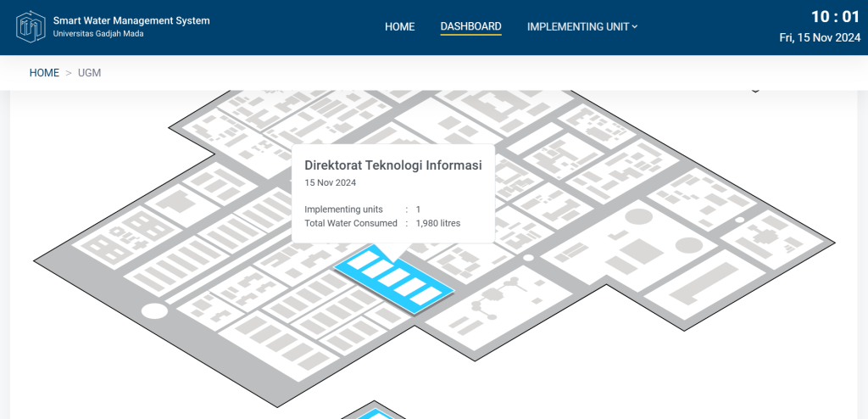Click the Smart Water Management System title text
The image size is (868, 419).
pyautogui.click(x=131, y=20)
